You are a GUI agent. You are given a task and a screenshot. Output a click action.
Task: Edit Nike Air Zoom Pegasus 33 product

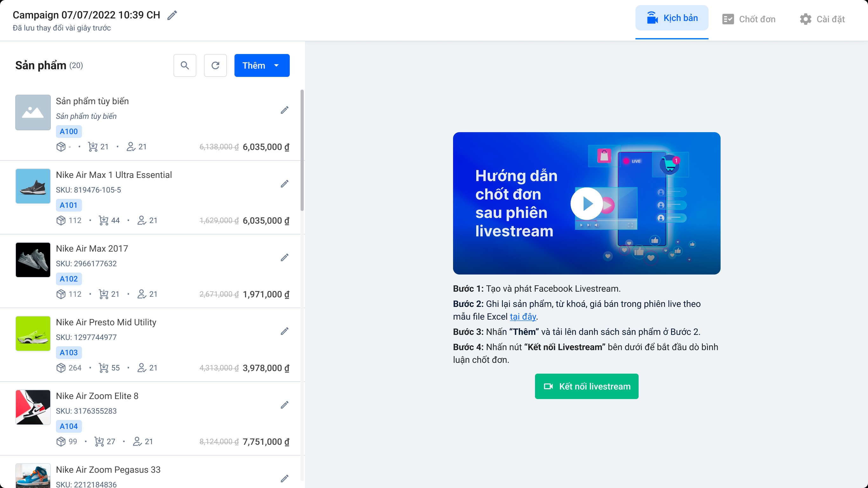(x=284, y=478)
